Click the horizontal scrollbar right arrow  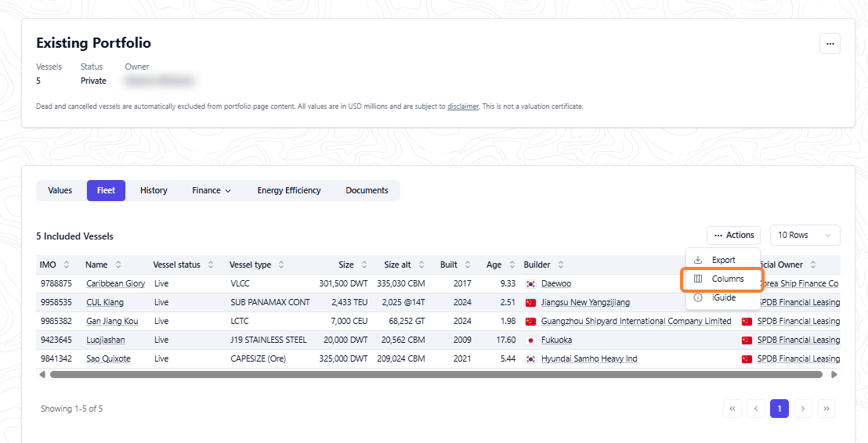pos(834,374)
